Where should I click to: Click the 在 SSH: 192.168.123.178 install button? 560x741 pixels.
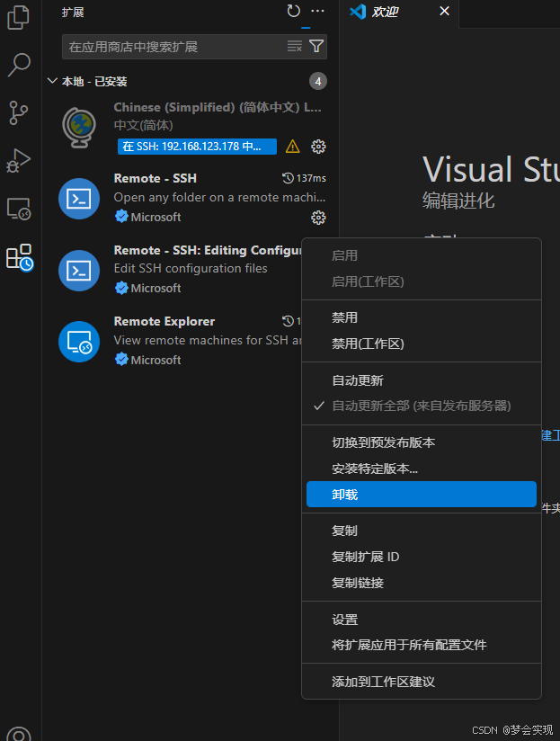pos(197,147)
